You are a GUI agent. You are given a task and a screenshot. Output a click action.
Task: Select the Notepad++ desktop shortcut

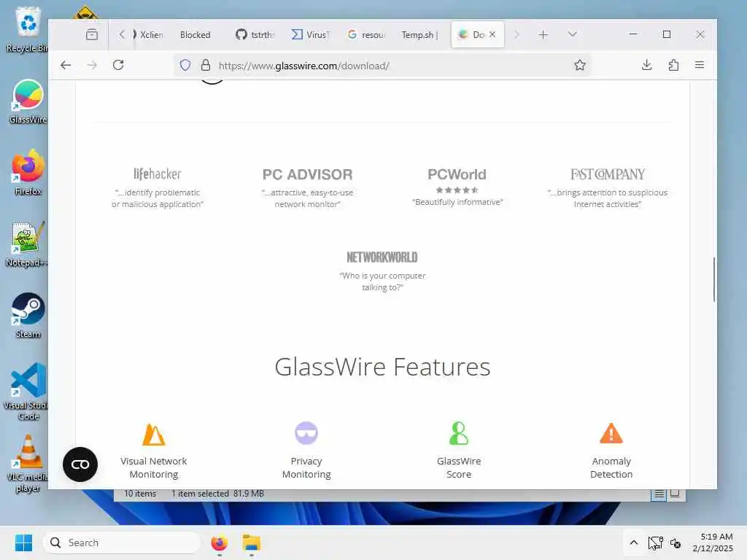tap(28, 244)
